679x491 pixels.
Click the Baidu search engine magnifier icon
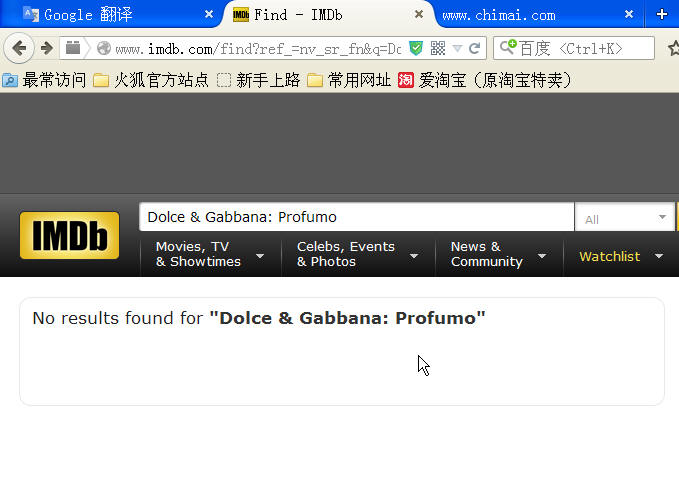point(508,47)
